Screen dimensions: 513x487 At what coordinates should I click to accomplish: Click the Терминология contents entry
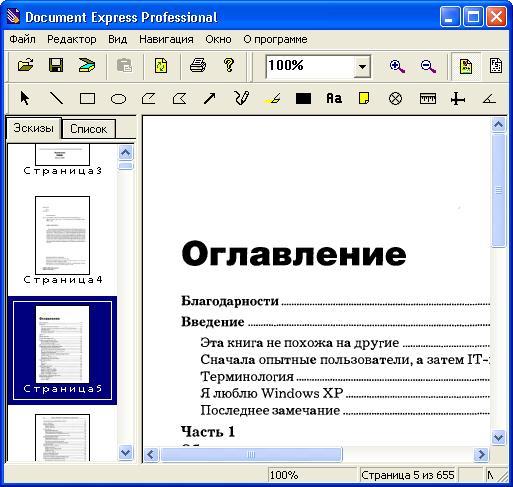coord(247,377)
